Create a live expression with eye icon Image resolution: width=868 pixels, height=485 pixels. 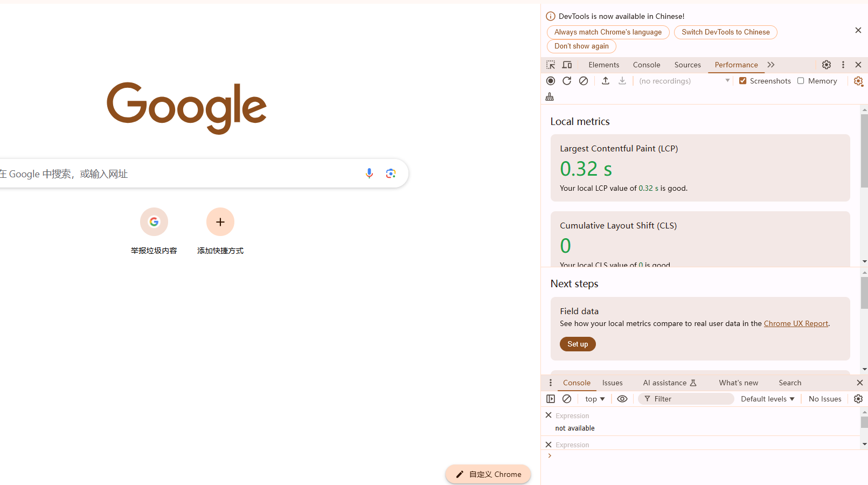622,399
